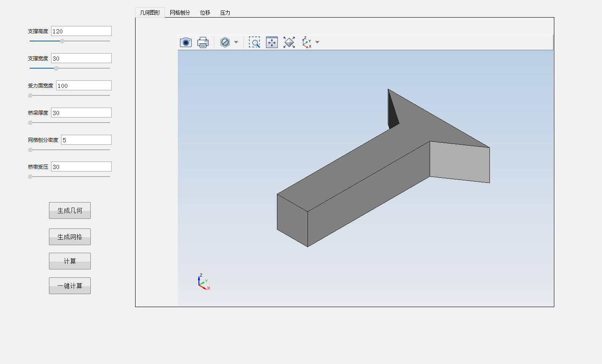Click the 支撑宽度 input field
This screenshot has width=602, height=364.
(81, 58)
